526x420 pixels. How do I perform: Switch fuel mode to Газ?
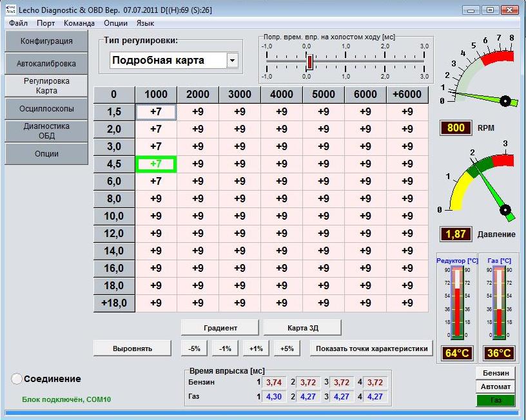coord(496,400)
